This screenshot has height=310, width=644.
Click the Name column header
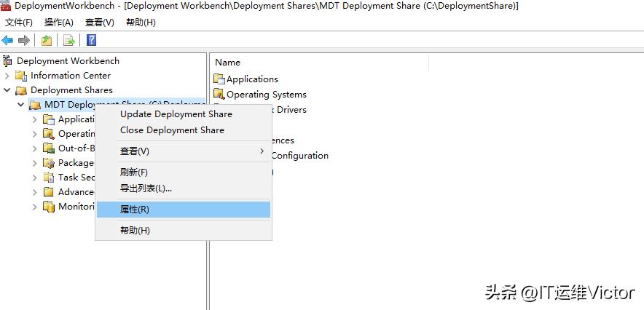(x=228, y=63)
